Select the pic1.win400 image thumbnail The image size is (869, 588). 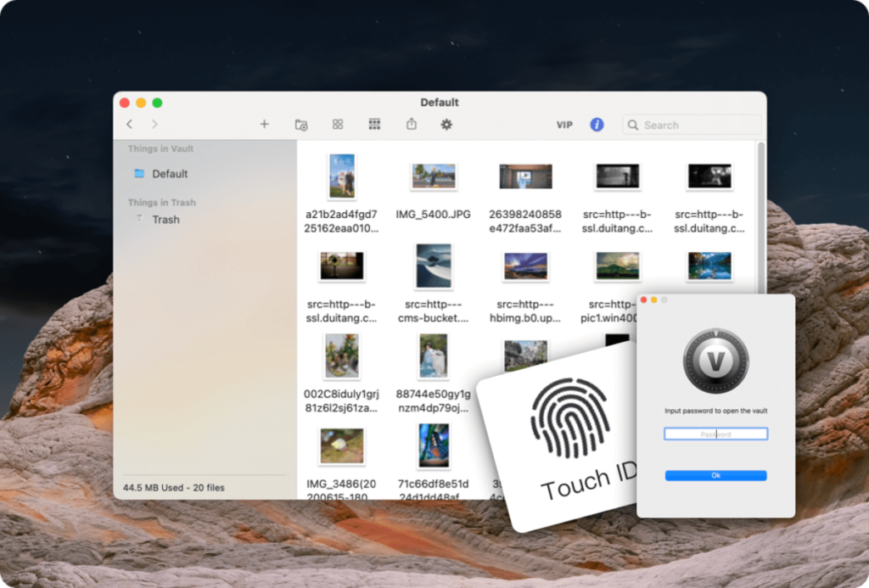tap(618, 266)
